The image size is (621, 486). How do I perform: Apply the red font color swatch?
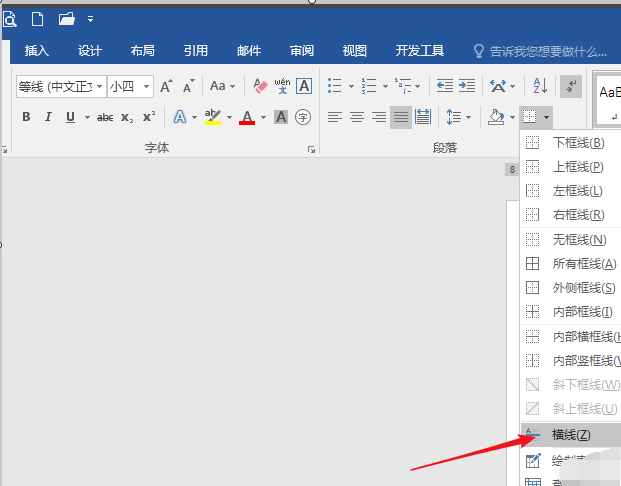[247, 117]
